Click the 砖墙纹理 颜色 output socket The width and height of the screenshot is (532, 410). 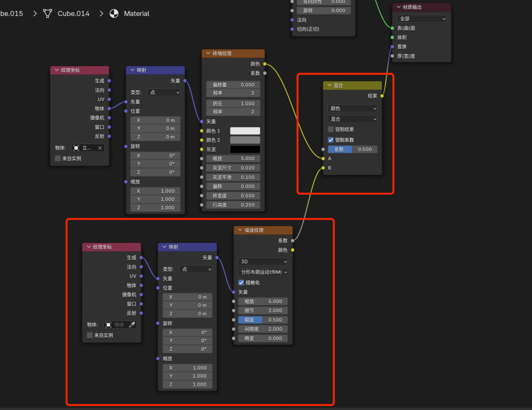(x=265, y=64)
